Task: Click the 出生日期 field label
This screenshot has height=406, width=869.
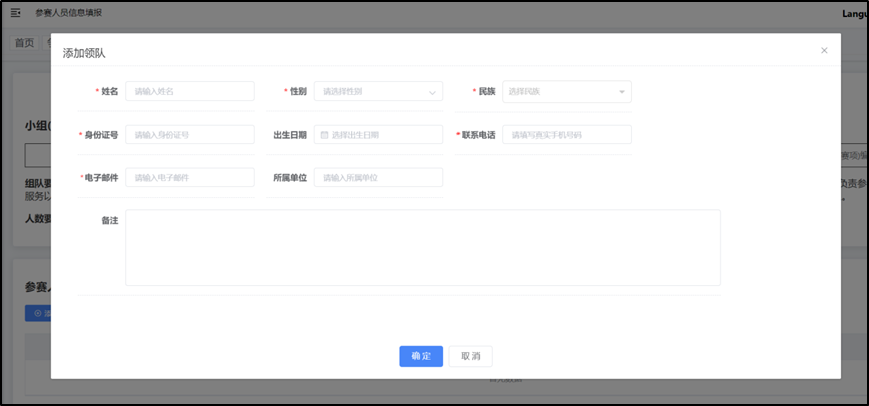Action: [290, 135]
